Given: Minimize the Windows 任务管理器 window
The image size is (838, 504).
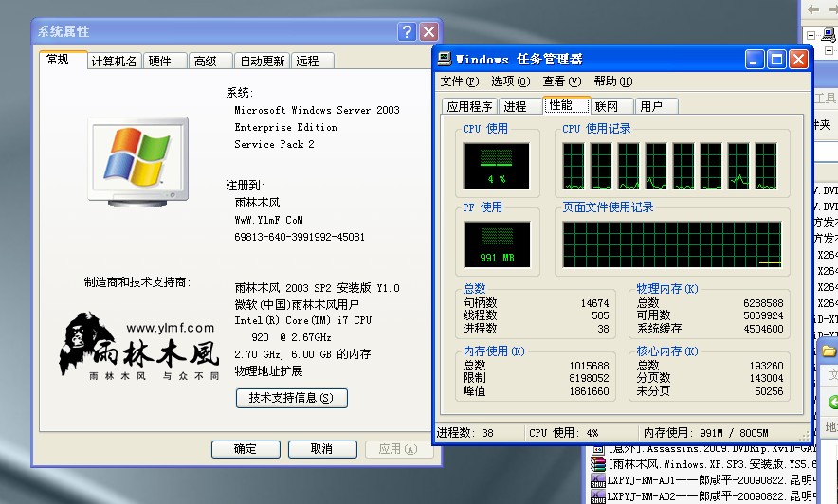Looking at the screenshot, I should 755,60.
